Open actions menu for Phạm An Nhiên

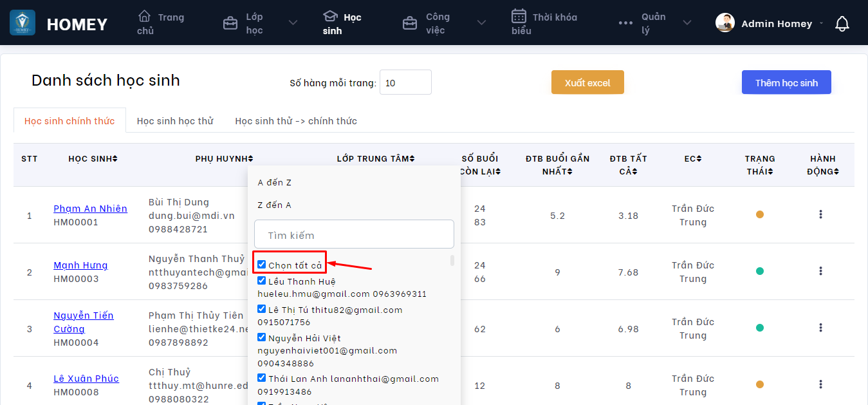[x=820, y=214]
